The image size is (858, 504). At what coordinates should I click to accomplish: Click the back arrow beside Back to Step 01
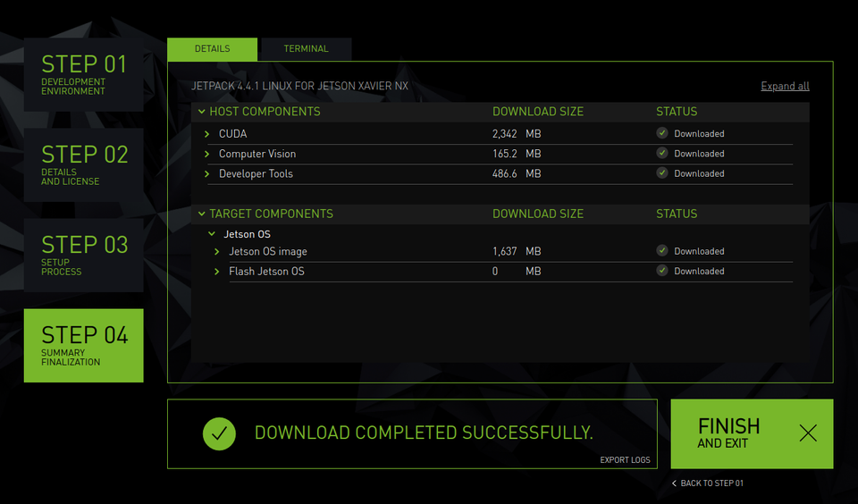pyautogui.click(x=674, y=483)
